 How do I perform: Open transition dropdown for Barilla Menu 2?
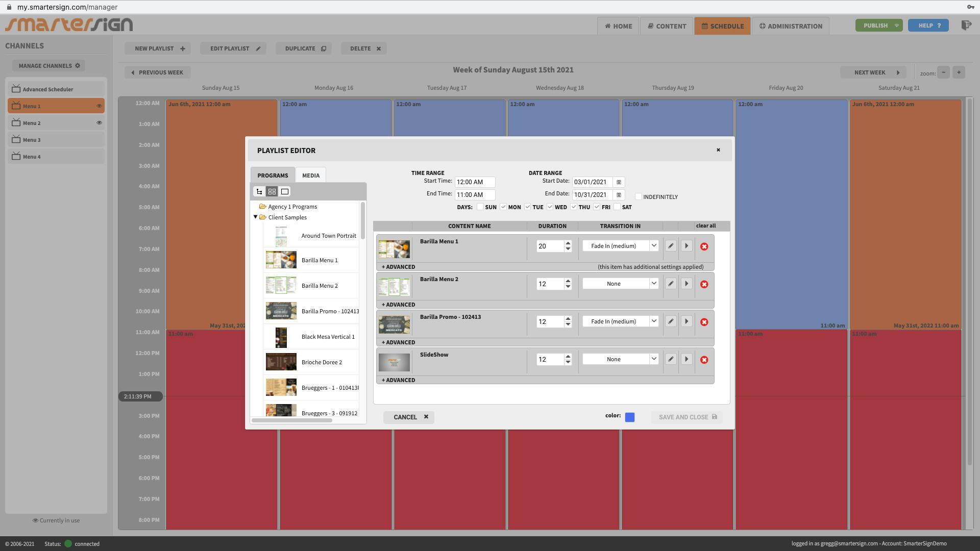point(620,284)
